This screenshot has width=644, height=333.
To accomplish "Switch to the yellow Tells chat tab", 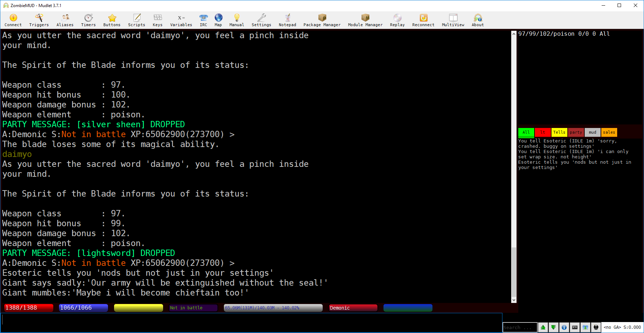I will pos(559,132).
